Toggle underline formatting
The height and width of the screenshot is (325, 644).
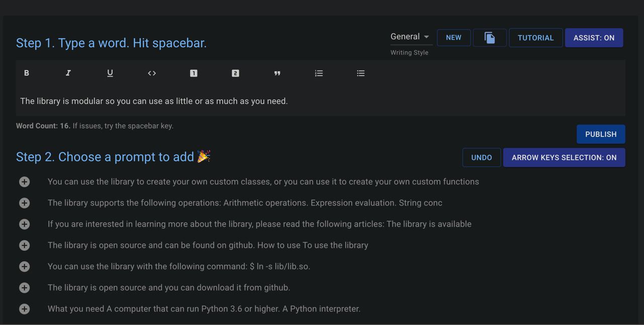pos(110,73)
